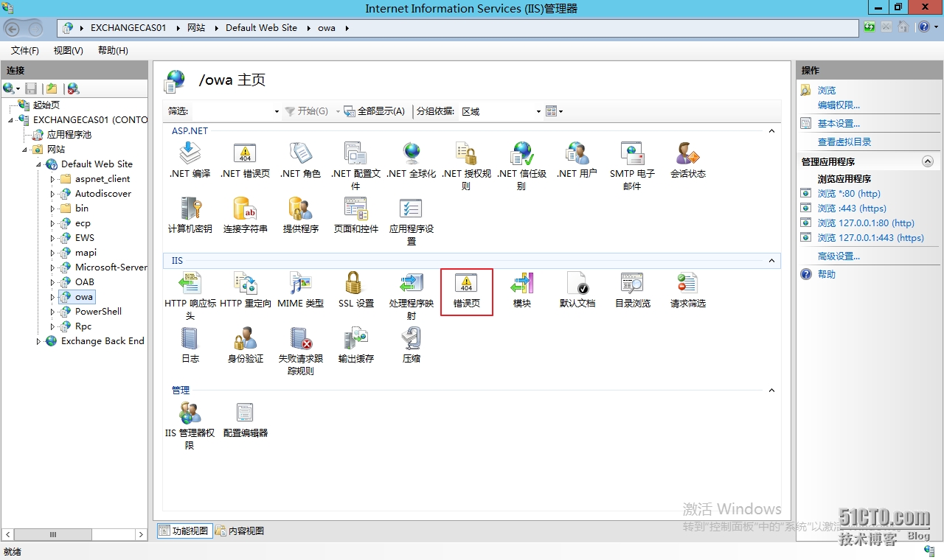Image resolution: width=944 pixels, height=560 pixels.
Task: Open the 视图(V) menu
Action: tap(67, 50)
